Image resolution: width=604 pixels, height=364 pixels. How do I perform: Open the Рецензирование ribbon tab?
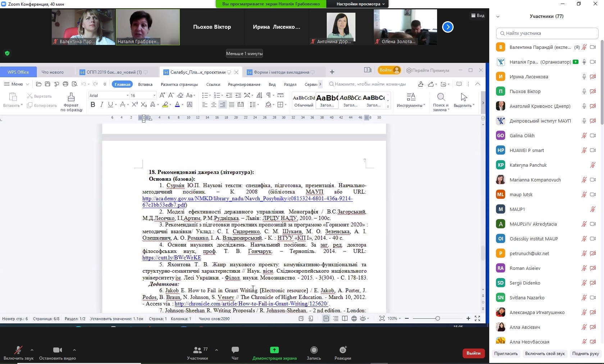pos(244,84)
